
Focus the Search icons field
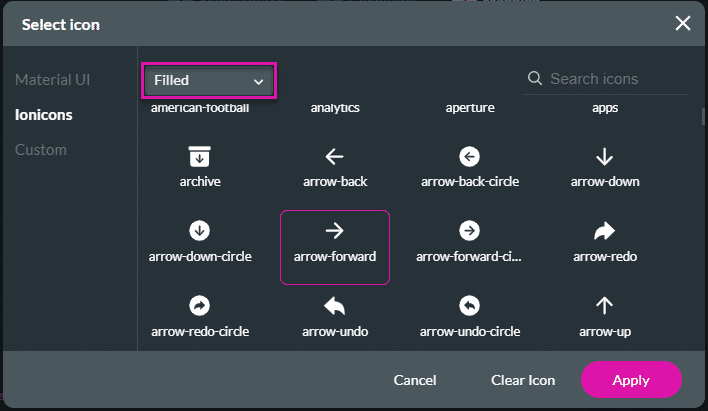612,79
